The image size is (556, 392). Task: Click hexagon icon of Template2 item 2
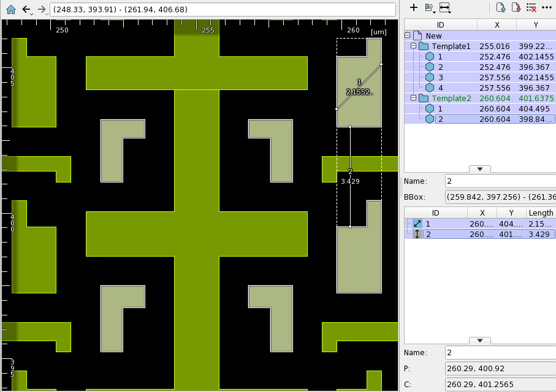tap(430, 119)
